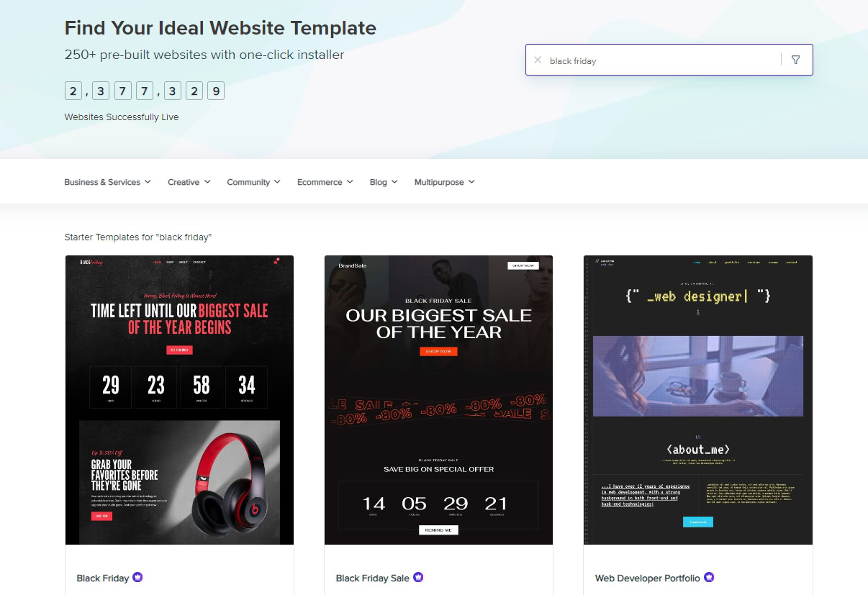This screenshot has height=595, width=868.
Task: Open the Ecommerce category dropdown
Action: point(325,182)
